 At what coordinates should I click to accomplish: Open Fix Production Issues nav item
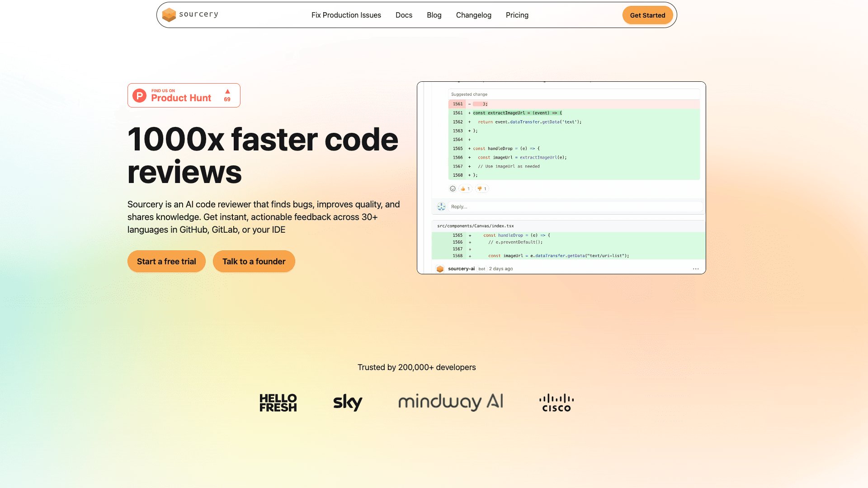pos(346,15)
